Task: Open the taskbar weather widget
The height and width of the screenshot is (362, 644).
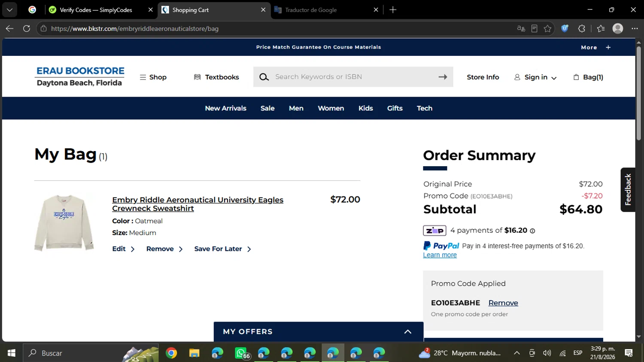Action: pyautogui.click(x=460, y=353)
